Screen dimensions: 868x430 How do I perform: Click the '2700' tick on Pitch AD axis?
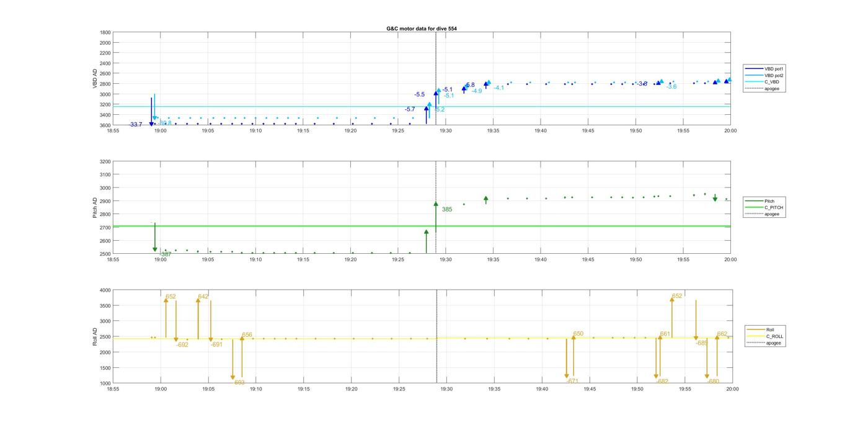click(x=106, y=228)
